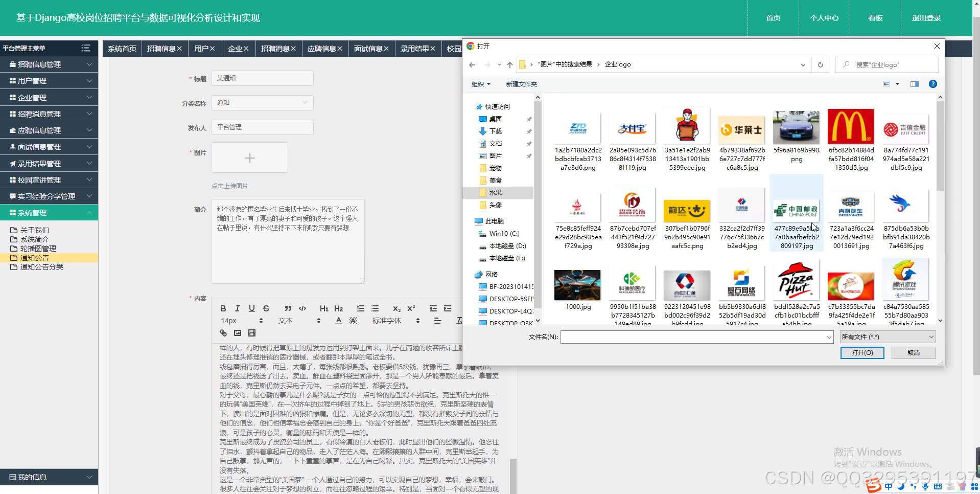Open the text color picker in editor
The height and width of the screenshot is (494, 980).
pos(338,321)
